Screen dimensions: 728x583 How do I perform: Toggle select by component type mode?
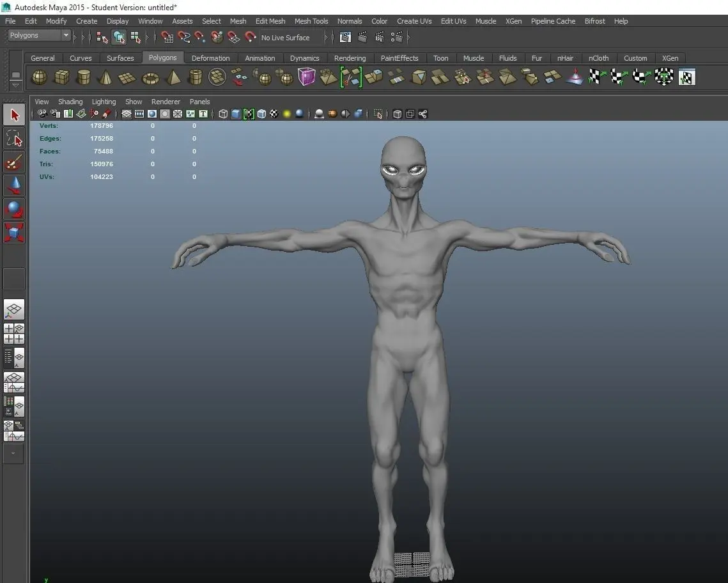pyautogui.click(x=136, y=38)
